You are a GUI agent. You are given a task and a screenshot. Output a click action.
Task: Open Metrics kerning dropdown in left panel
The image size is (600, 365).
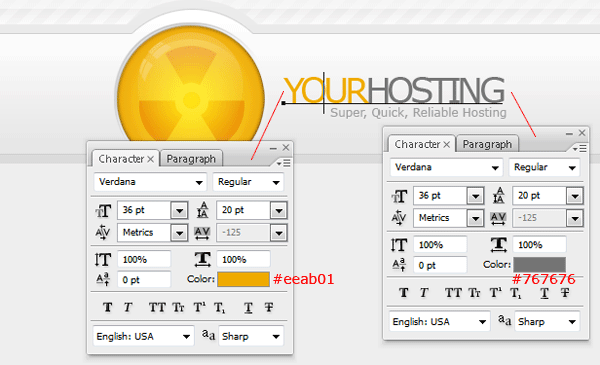point(179,233)
